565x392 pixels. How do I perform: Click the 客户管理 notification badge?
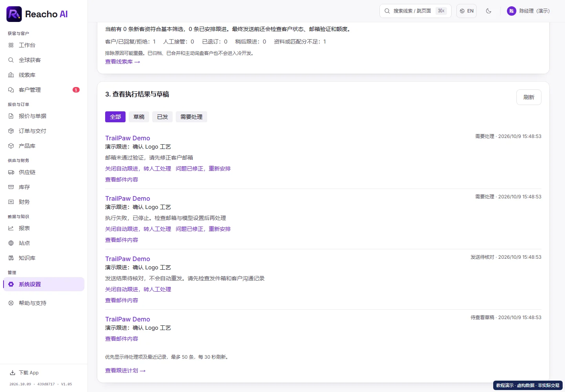click(76, 90)
